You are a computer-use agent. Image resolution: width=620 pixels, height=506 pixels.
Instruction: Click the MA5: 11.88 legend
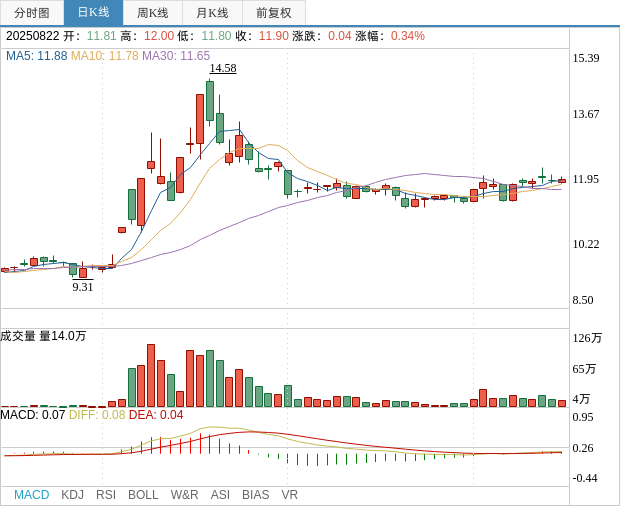click(x=37, y=56)
